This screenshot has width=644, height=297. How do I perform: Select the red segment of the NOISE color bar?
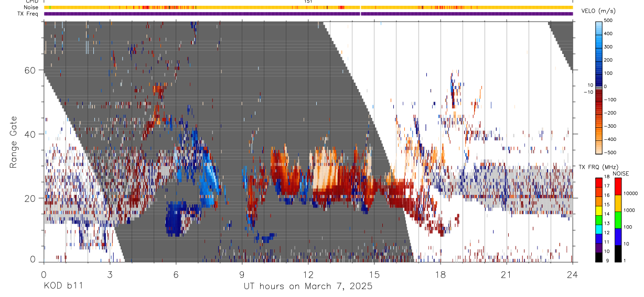tap(618, 186)
